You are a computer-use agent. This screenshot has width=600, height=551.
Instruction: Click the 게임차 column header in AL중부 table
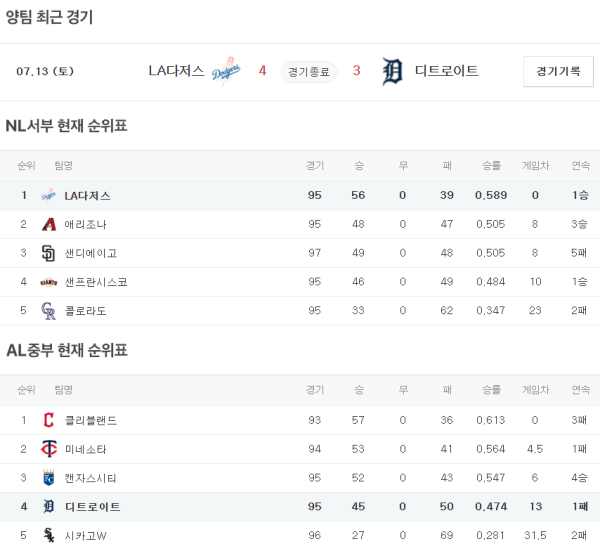(535, 389)
